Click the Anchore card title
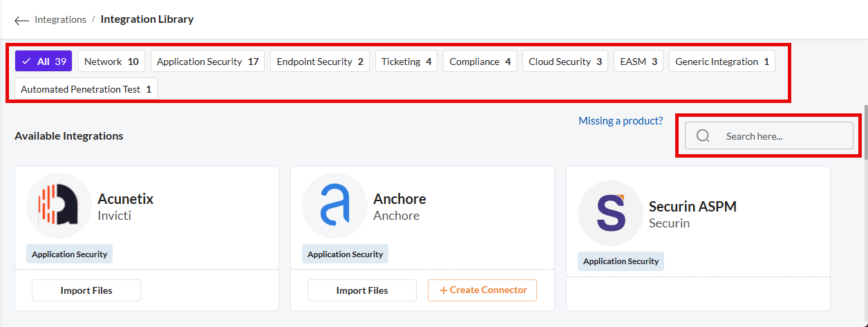 coord(400,199)
